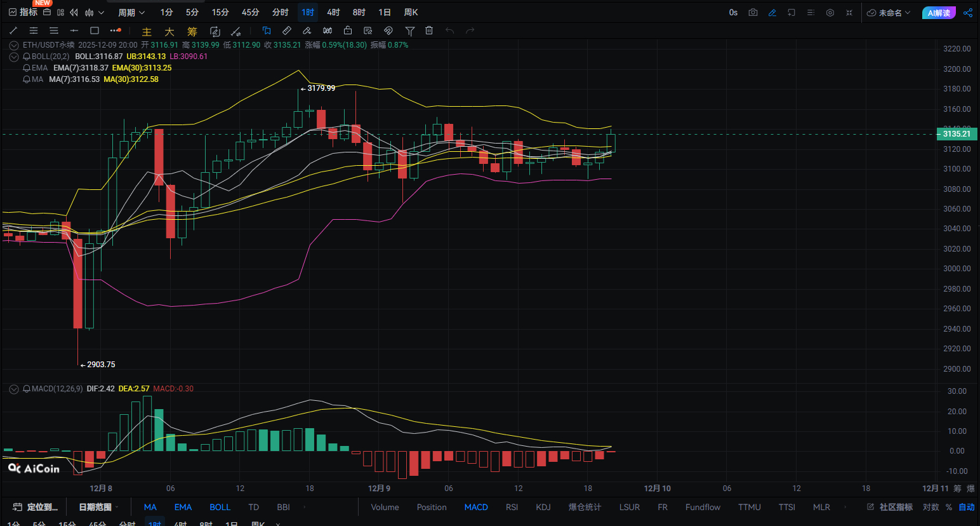This screenshot has width=980, height=526.
Task: Enable the KDJ sub-indicator
Action: (543, 507)
